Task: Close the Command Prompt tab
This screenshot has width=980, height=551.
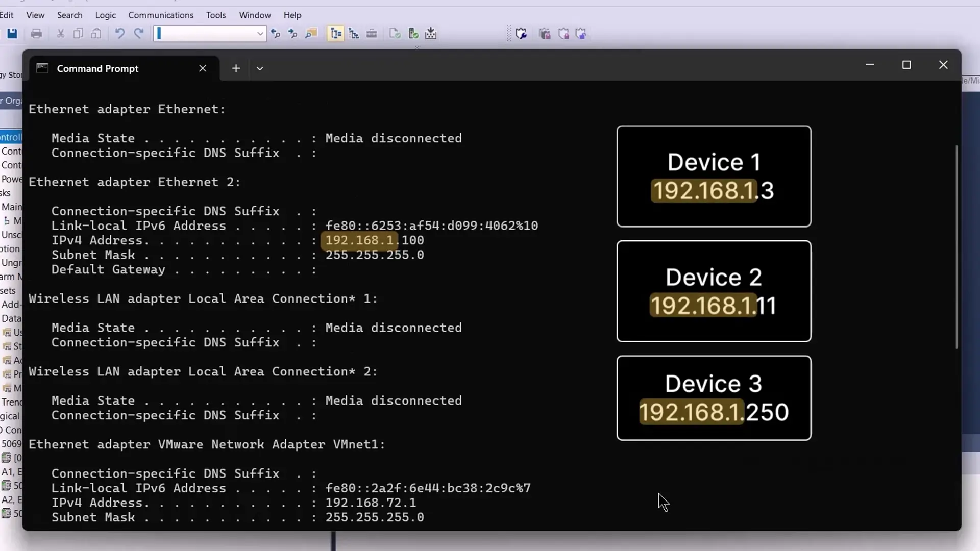Action: pyautogui.click(x=203, y=68)
